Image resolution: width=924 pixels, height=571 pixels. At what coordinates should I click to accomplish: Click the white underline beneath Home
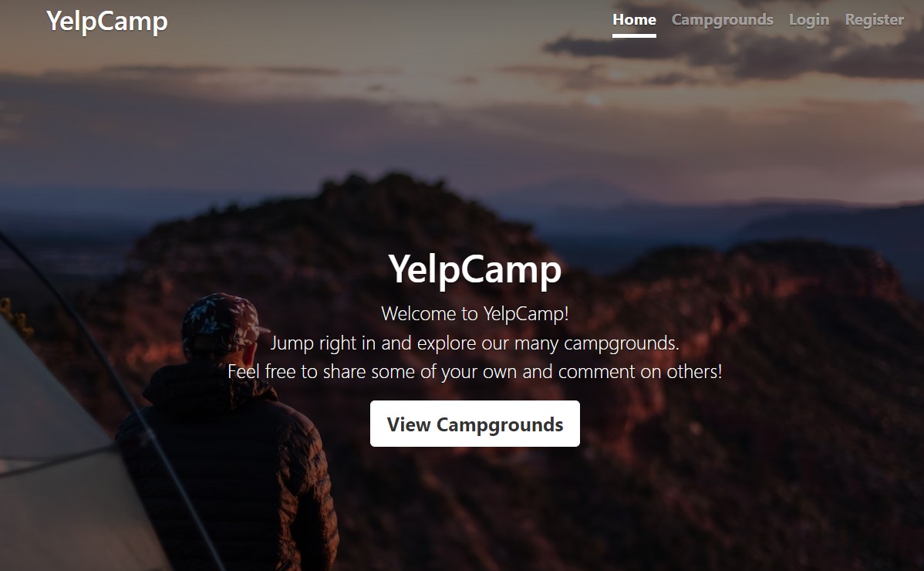(x=634, y=35)
